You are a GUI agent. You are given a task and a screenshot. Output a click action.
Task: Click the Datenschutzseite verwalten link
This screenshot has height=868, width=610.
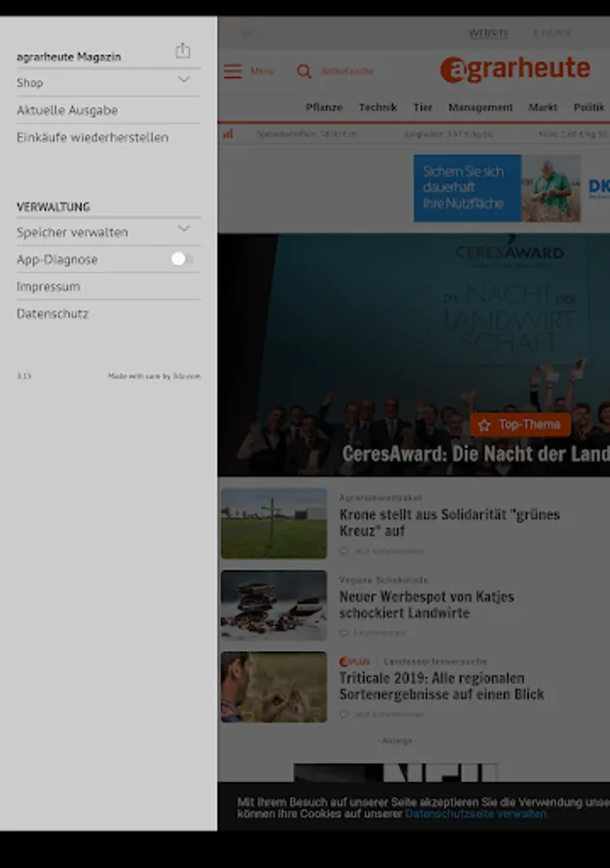point(476,814)
